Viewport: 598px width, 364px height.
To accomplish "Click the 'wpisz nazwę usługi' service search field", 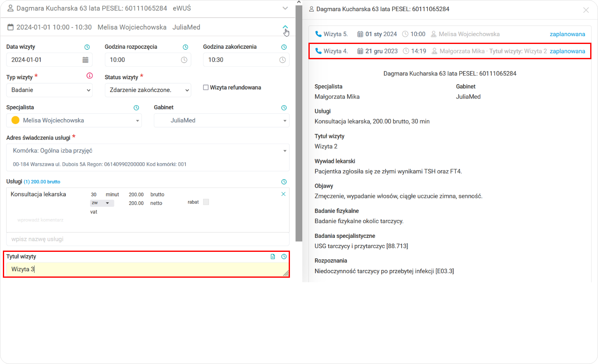I will pos(148,239).
